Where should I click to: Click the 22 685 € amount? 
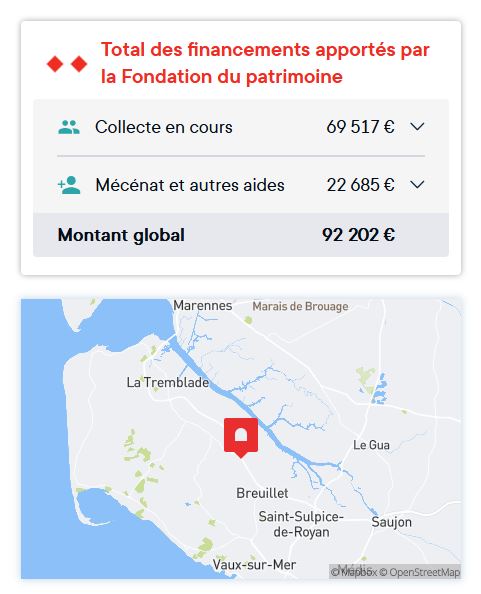[x=361, y=185]
